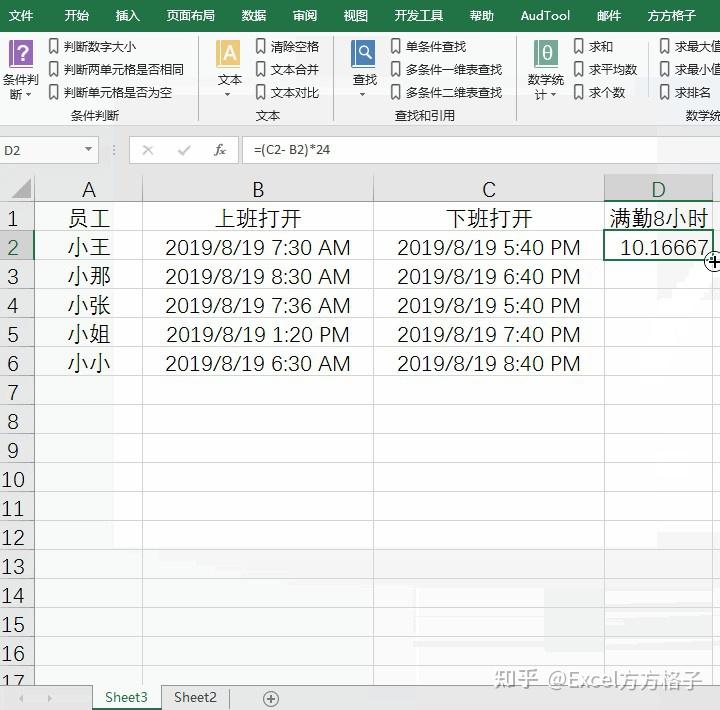Cancel formula entry with the X icon
Image resolution: width=720 pixels, height=710 pixels.
148,150
